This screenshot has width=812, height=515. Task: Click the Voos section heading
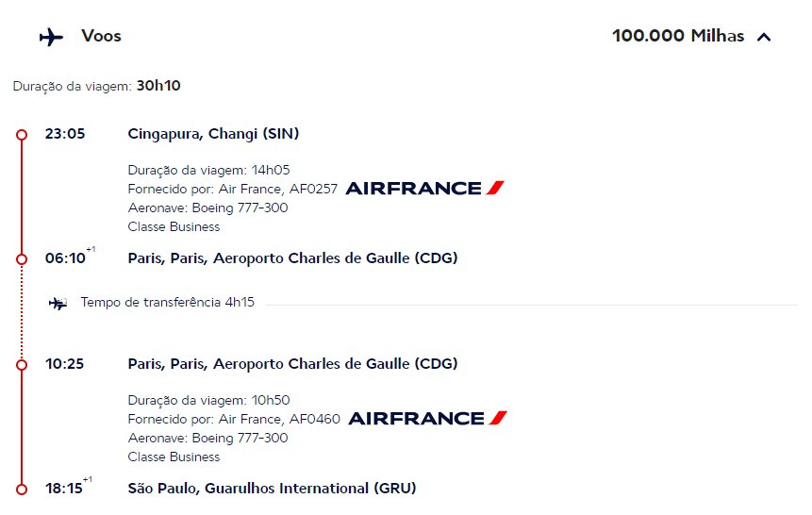(x=102, y=36)
